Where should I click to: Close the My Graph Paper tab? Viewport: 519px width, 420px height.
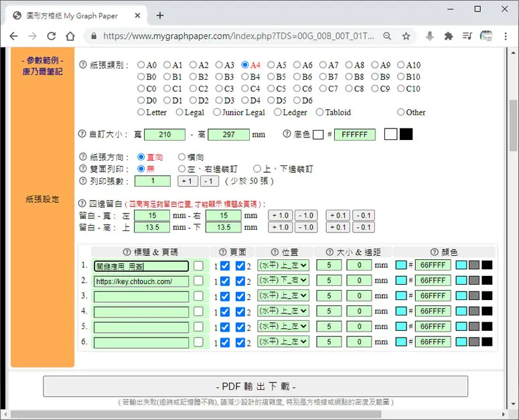click(x=138, y=15)
